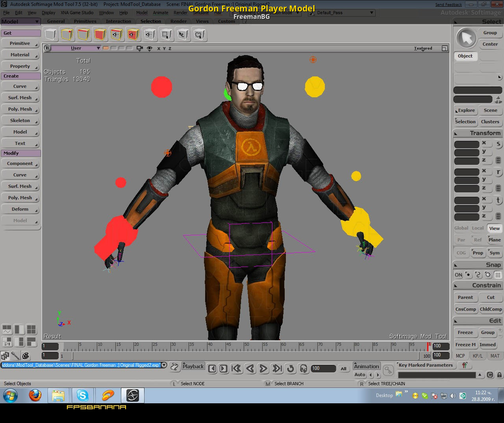Open the File menu
504x423 pixels.
(6, 13)
